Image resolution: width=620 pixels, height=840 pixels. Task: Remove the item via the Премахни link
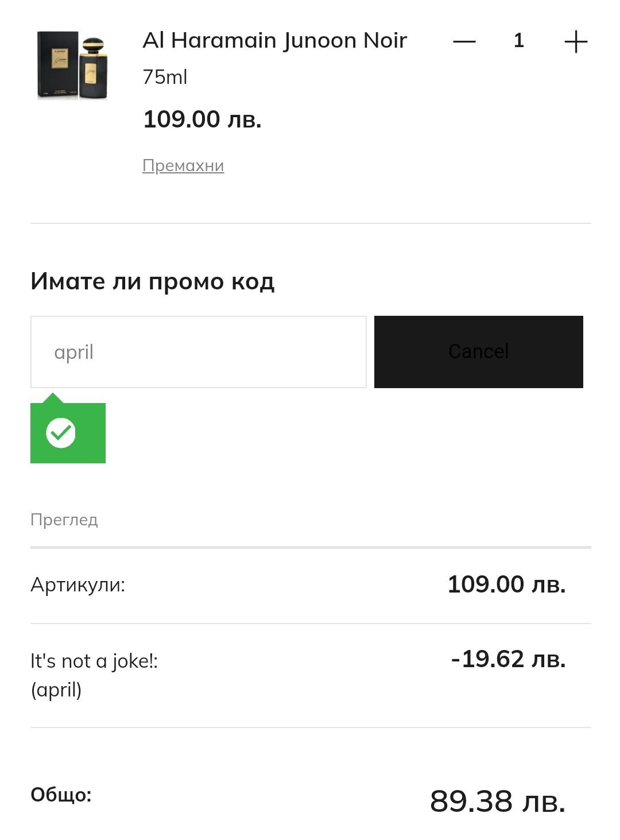coord(183,165)
